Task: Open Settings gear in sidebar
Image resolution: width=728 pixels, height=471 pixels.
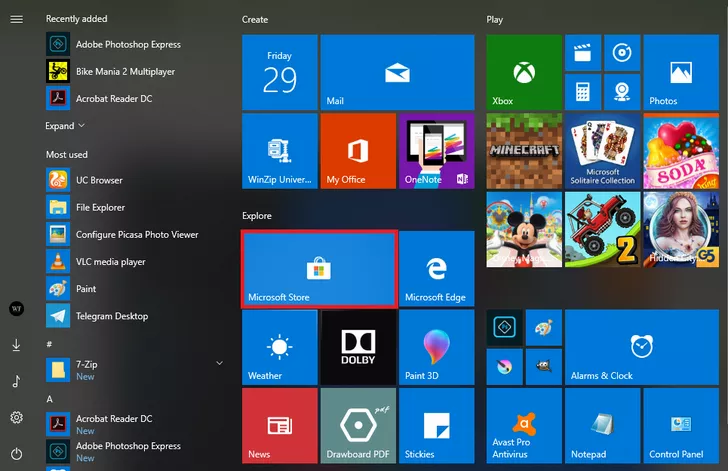Action: click(x=16, y=418)
